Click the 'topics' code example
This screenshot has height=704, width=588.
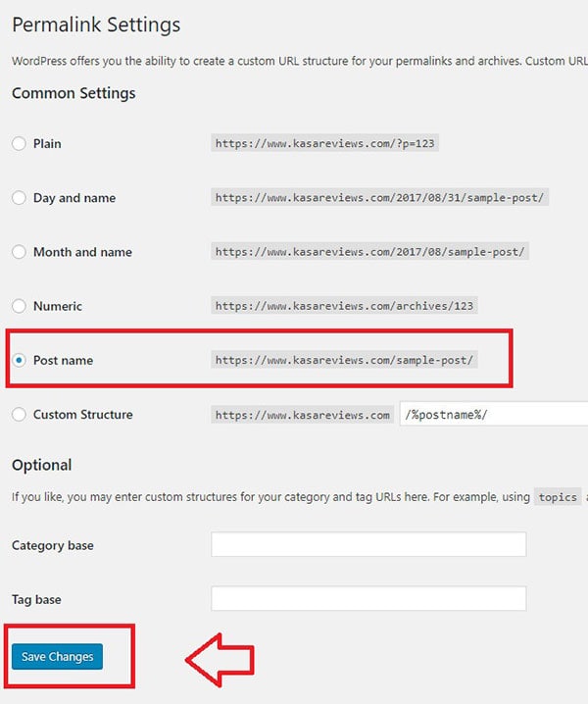coord(558,497)
